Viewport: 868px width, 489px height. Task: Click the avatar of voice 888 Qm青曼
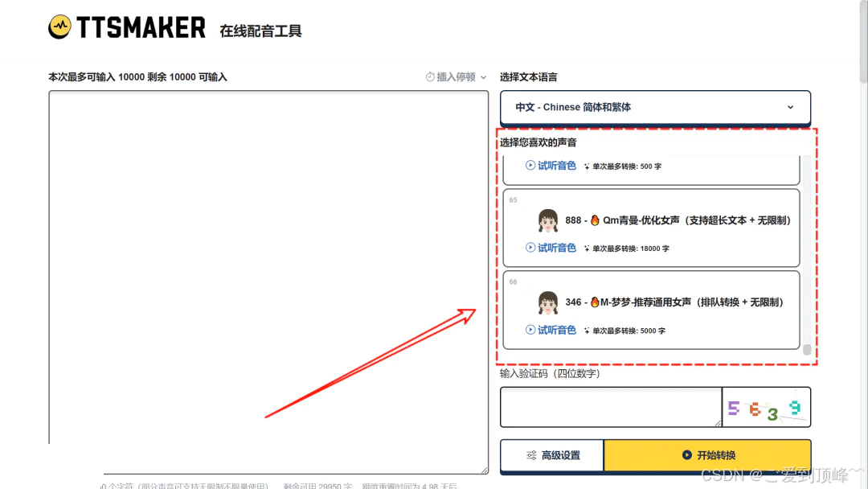click(x=547, y=220)
